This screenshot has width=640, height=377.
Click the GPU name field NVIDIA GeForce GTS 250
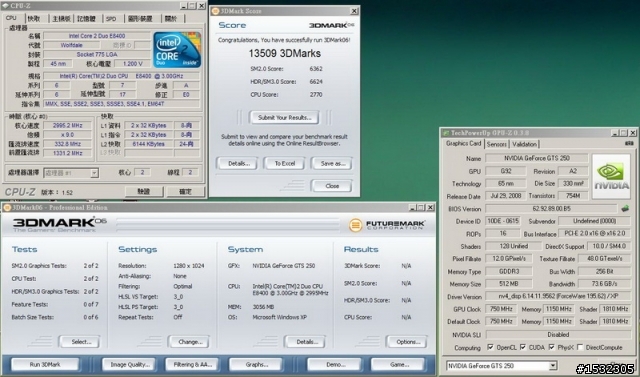pyautogui.click(x=537, y=158)
